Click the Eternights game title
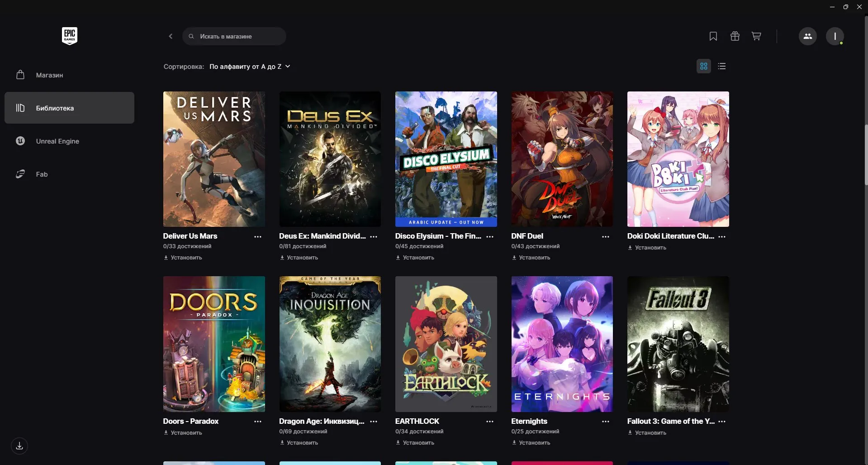Image resolution: width=868 pixels, height=465 pixels. [529, 421]
